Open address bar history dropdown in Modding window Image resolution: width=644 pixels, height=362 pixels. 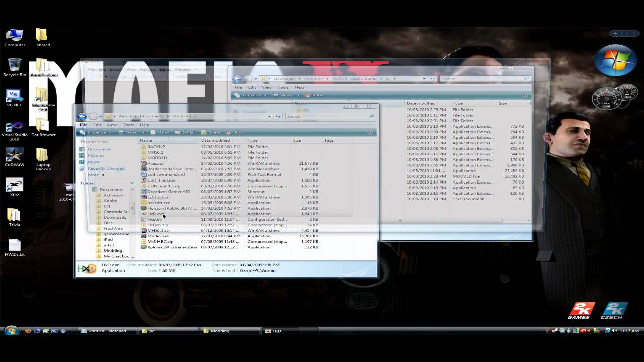point(270,116)
